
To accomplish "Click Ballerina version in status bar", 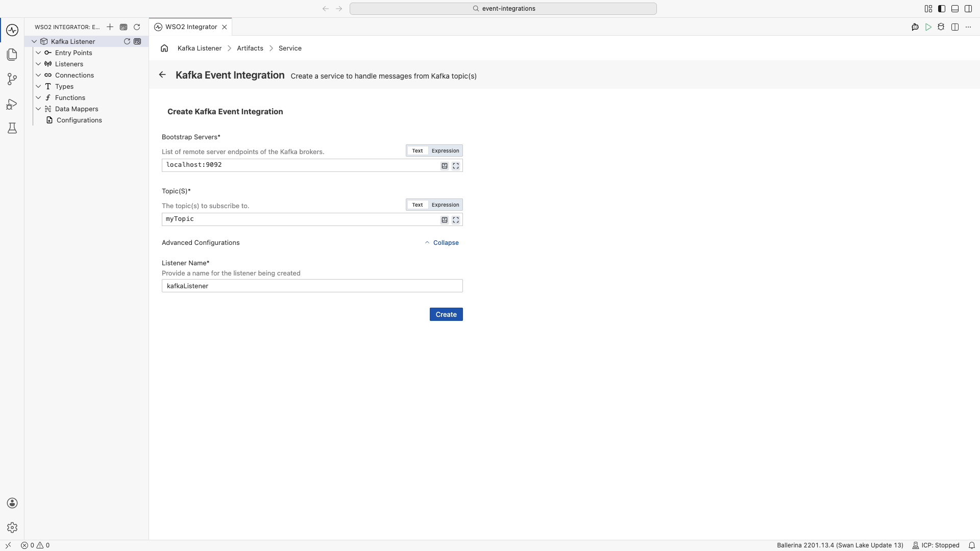I will pyautogui.click(x=840, y=545).
